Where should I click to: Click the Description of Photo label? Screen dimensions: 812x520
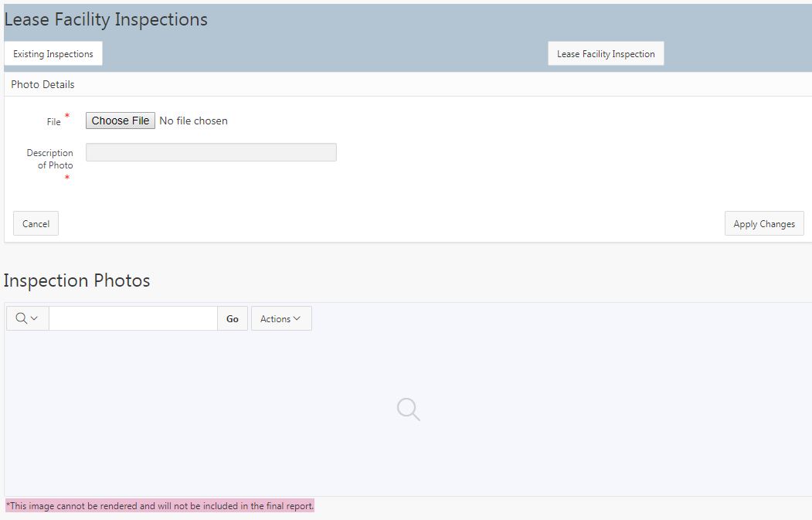click(50, 158)
